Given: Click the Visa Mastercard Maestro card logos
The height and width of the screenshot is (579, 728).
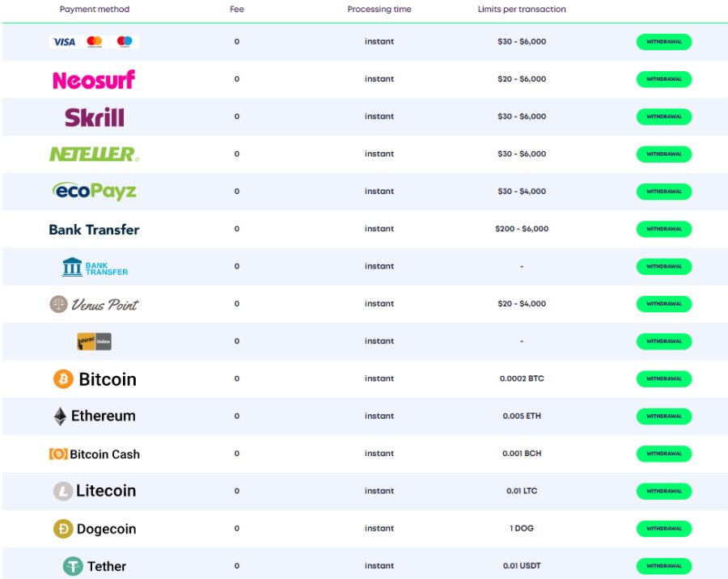Looking at the screenshot, I should [x=94, y=42].
